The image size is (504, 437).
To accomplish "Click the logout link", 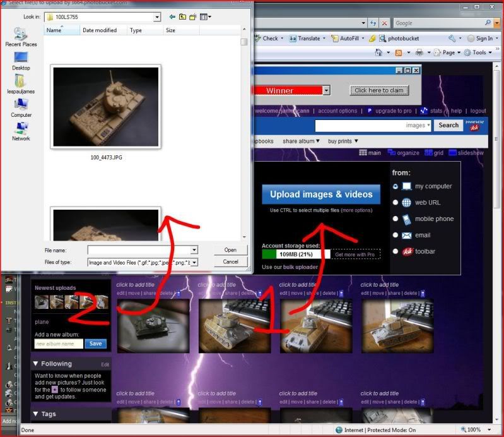I will coord(478,111).
